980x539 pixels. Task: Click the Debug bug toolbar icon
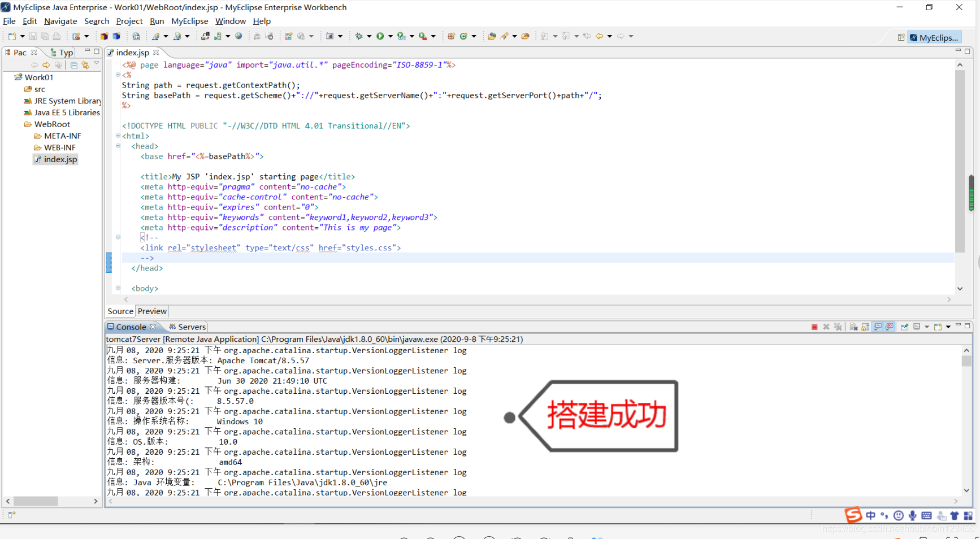click(358, 36)
